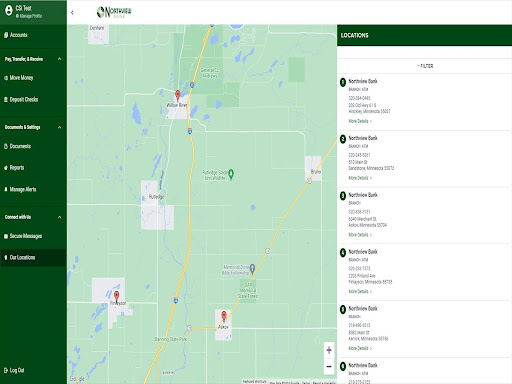Click the Deposit Checks icon
Image resolution: width=512 pixels, height=384 pixels.
[6, 99]
